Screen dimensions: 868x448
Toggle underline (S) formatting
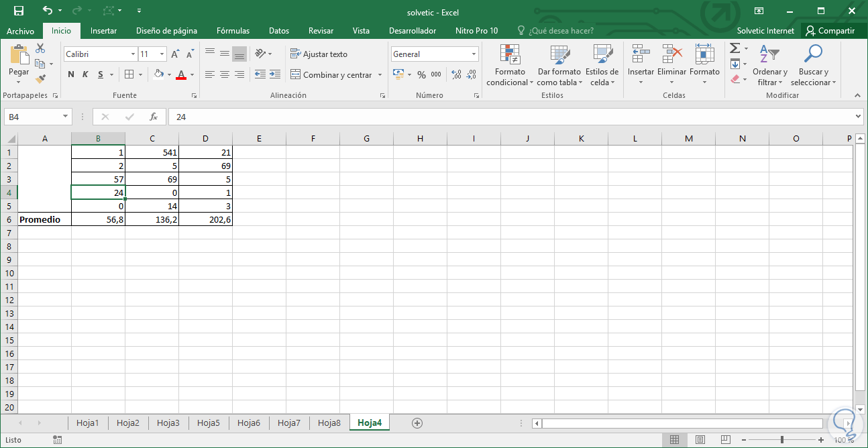[101, 74]
